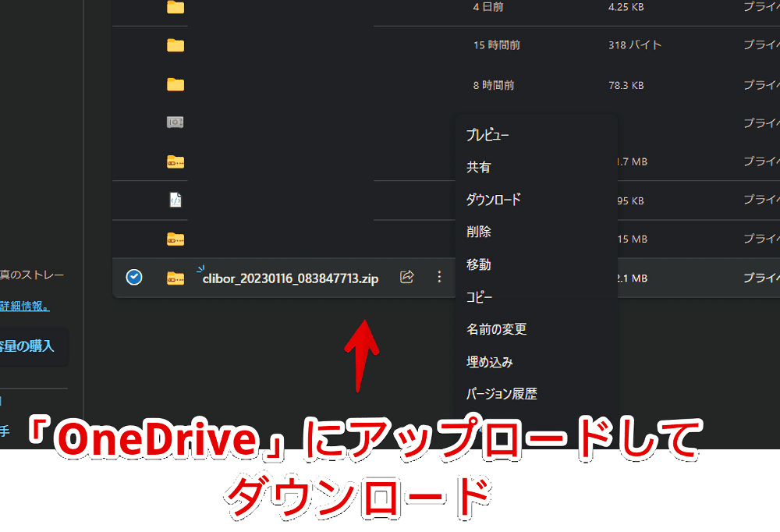Image resolution: width=780 pixels, height=532 pixels.
Task: Click zip folder icon of clibor file
Action: click(175, 278)
